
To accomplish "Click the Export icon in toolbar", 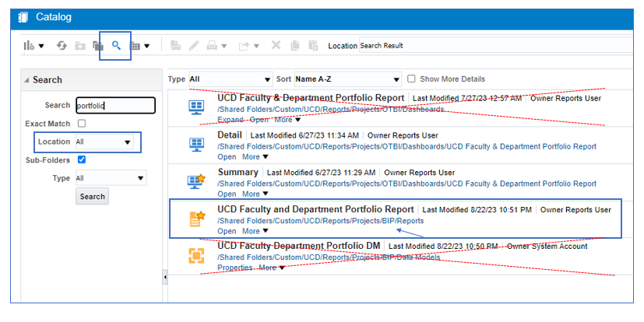I will pos(245,46).
